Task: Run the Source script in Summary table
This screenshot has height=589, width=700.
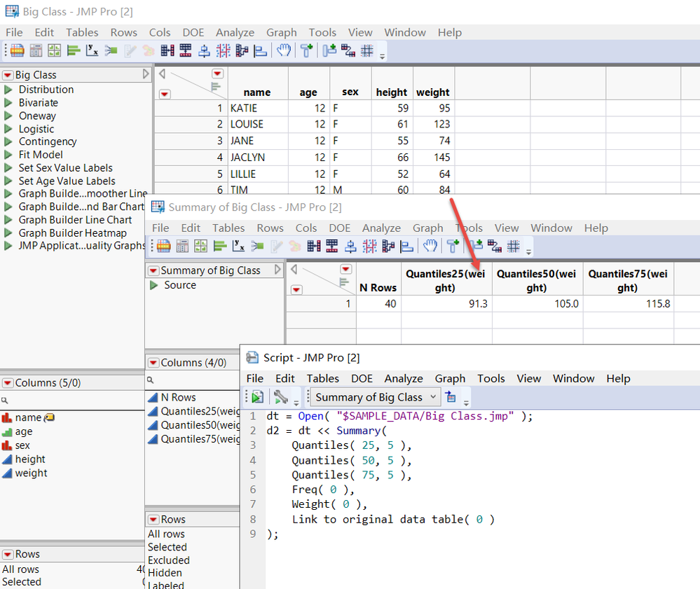Action: [x=153, y=285]
